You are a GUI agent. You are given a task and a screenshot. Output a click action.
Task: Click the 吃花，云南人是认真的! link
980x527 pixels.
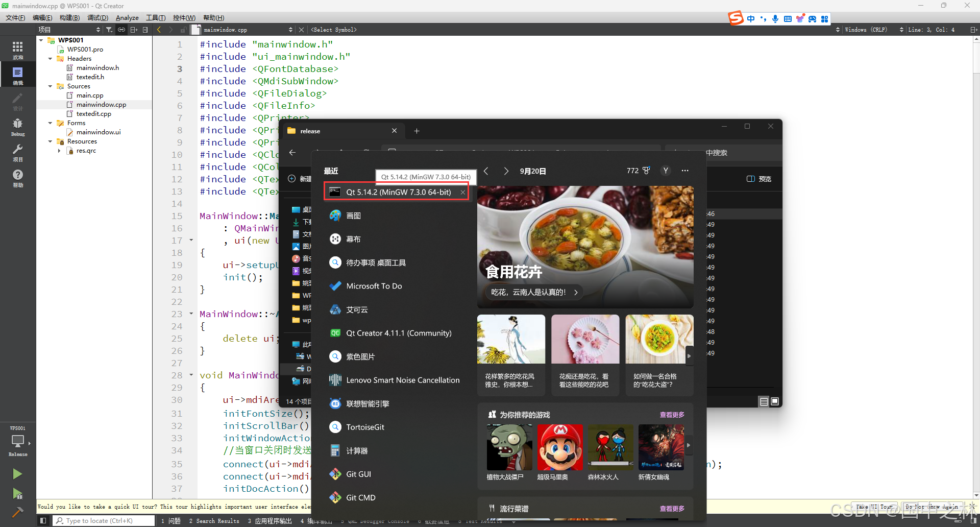coord(534,292)
